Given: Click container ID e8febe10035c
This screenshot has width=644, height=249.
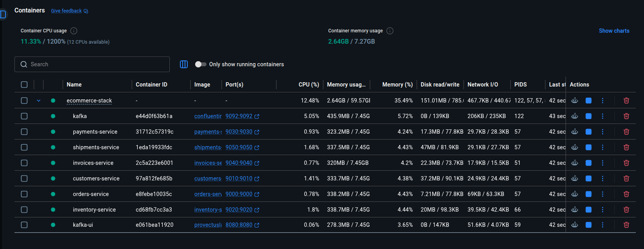Looking at the screenshot, I should [x=154, y=194].
